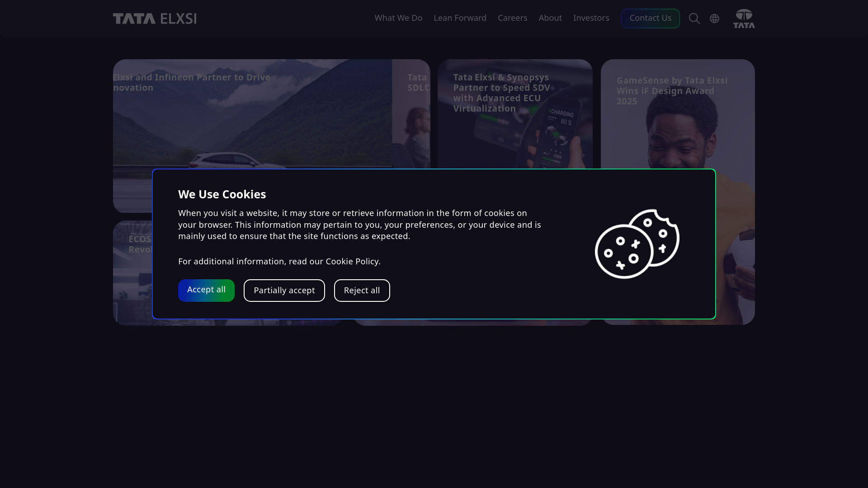This screenshot has height=488, width=868.
Task: Expand the Investors menu
Action: click(x=591, y=18)
